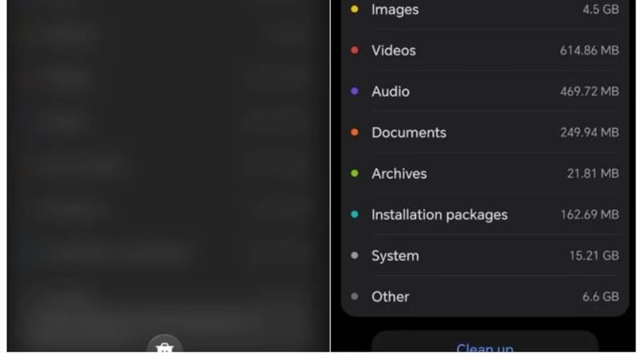Click the 249.94 MB size value
The height and width of the screenshot is (362, 644).
pyautogui.click(x=589, y=132)
